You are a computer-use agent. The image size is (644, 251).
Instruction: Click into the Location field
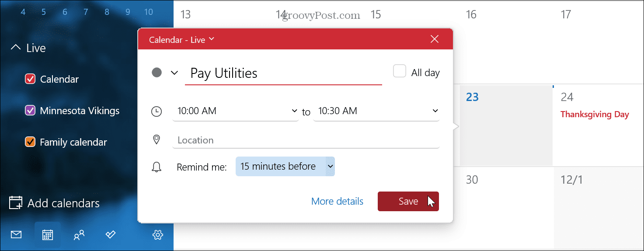[x=308, y=140]
